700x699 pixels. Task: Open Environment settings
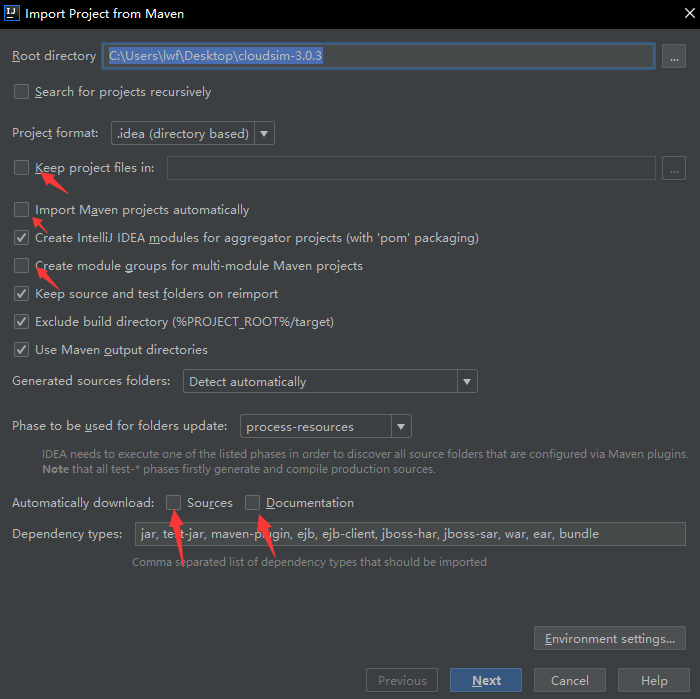pos(610,638)
